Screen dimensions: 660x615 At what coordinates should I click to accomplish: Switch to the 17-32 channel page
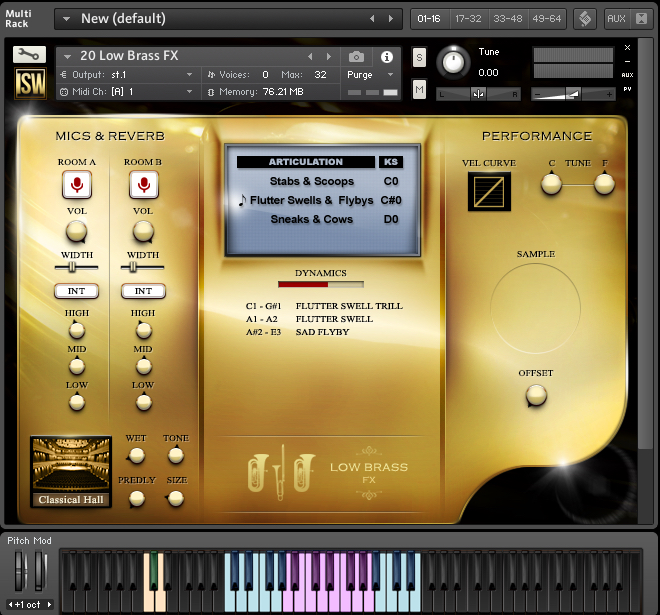467,18
